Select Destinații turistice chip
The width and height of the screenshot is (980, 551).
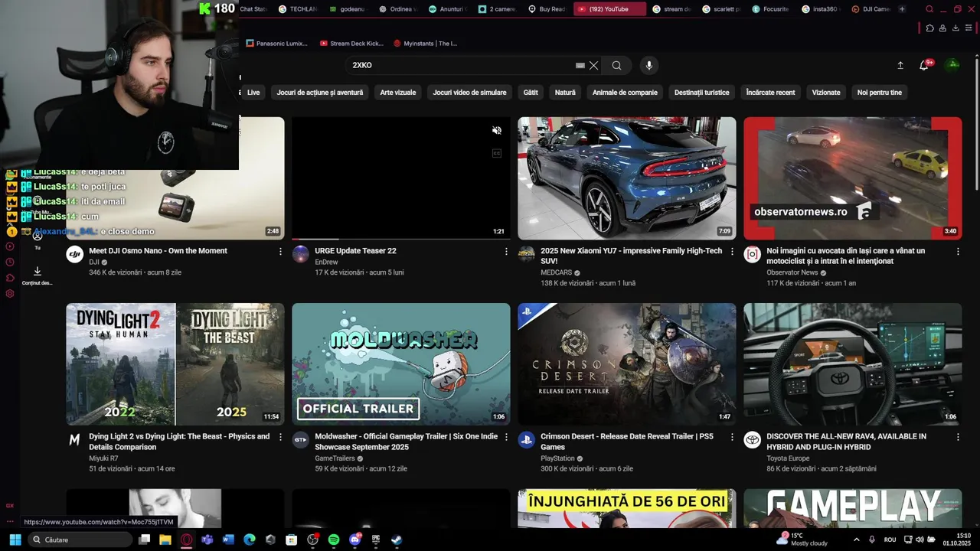click(x=701, y=93)
